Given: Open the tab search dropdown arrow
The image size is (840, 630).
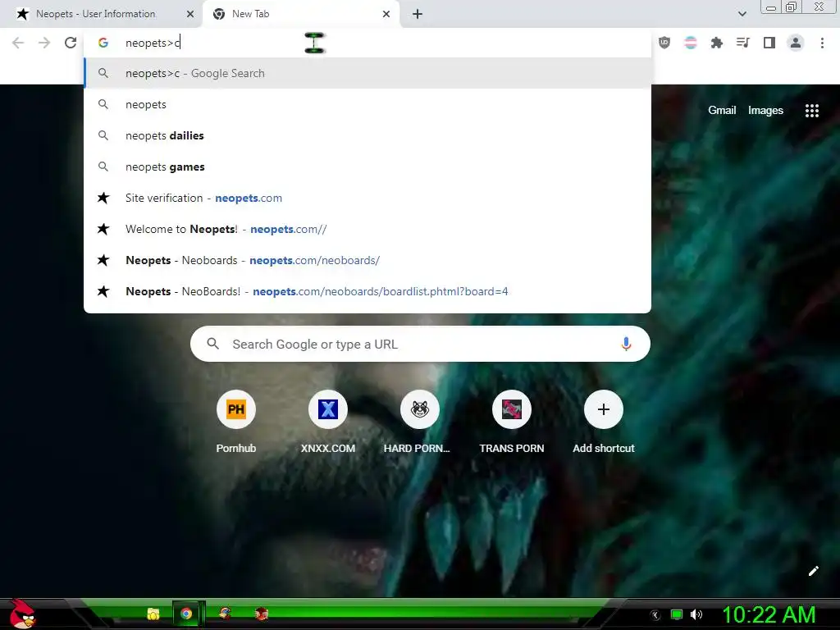Looking at the screenshot, I should click(742, 14).
